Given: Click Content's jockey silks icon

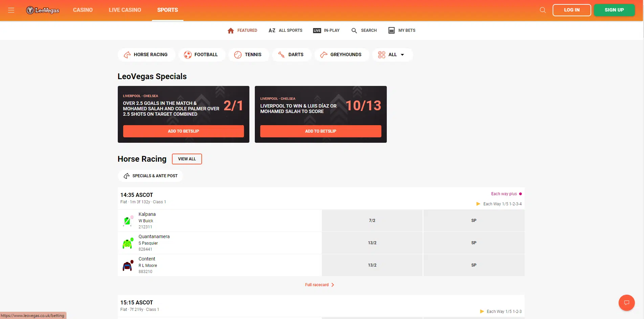Looking at the screenshot, I should [x=128, y=265].
